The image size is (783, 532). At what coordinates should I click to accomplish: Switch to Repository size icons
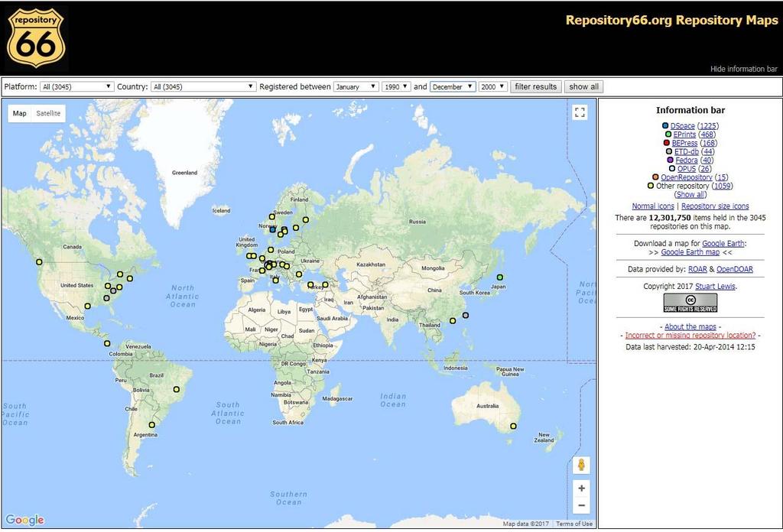pos(715,206)
